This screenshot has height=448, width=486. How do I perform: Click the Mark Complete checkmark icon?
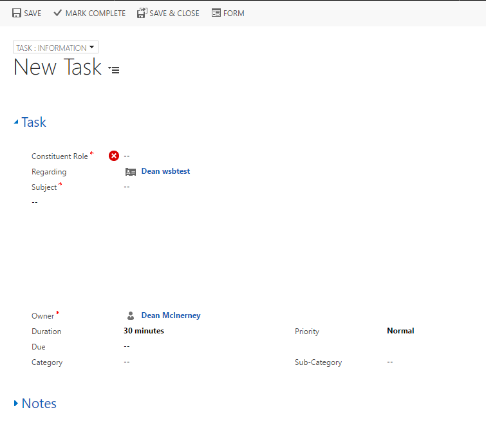(58, 13)
